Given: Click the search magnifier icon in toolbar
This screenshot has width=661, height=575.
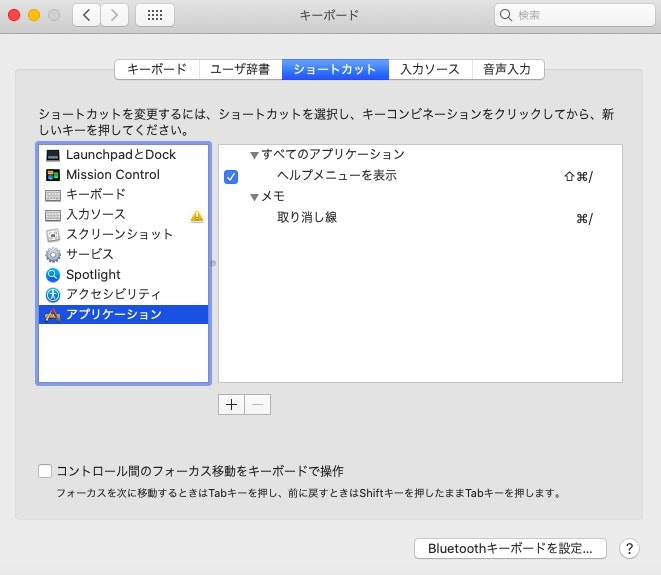Looking at the screenshot, I should pyautogui.click(x=505, y=15).
